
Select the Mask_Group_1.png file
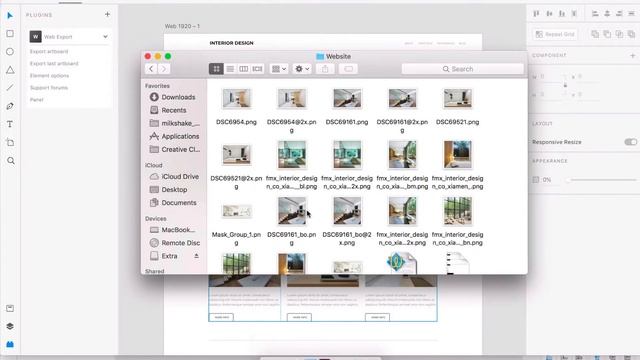coord(236,223)
